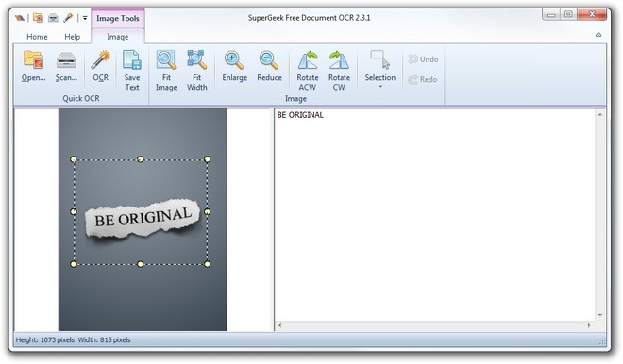The height and width of the screenshot is (364, 623).
Task: Click the top-middle selection handle
Action: [x=141, y=159]
